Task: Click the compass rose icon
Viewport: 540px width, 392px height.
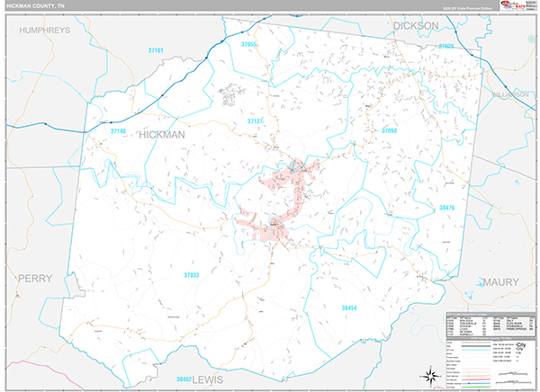Action: click(x=431, y=376)
